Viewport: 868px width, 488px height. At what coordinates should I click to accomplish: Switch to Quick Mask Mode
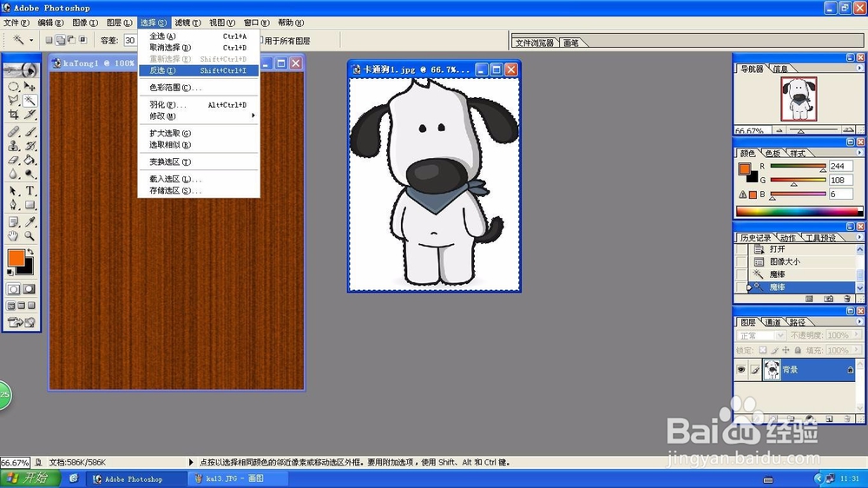(x=30, y=289)
